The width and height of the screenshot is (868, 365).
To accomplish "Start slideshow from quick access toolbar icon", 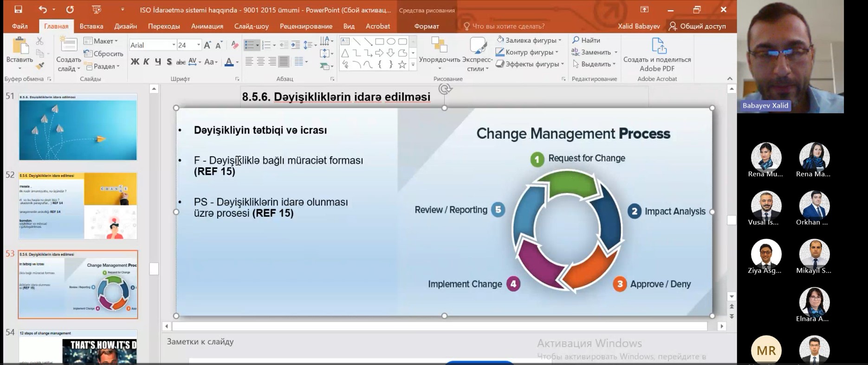I will pyautogui.click(x=97, y=9).
